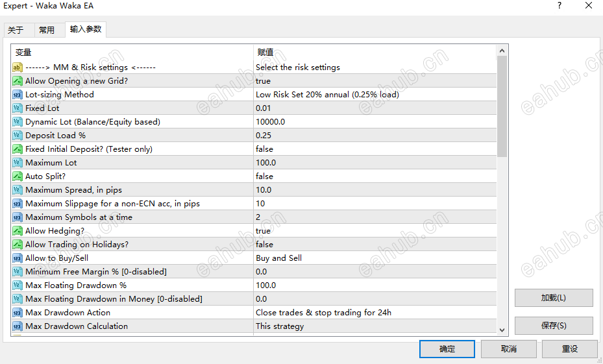This screenshot has height=364, width=603.
Task: Click the Max Drawdown Action icon
Action: [x=18, y=313]
